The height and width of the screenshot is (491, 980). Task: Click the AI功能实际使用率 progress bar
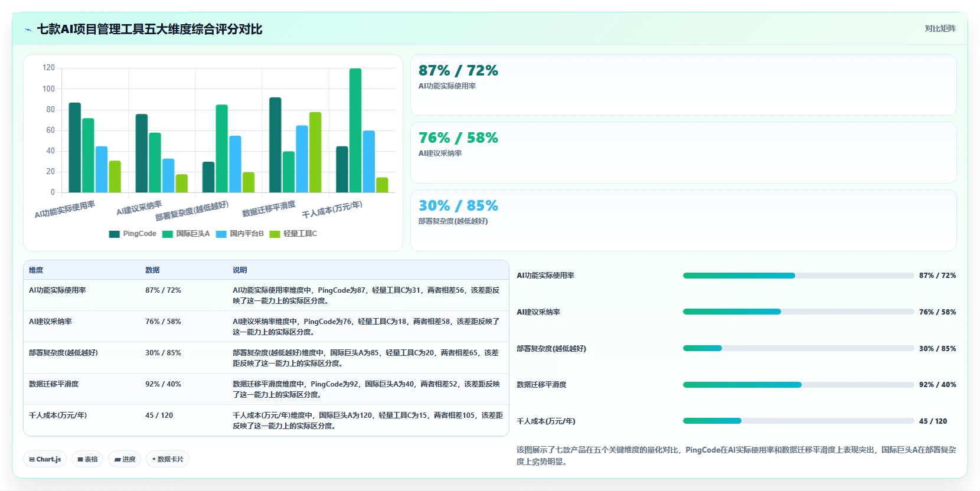pos(798,276)
